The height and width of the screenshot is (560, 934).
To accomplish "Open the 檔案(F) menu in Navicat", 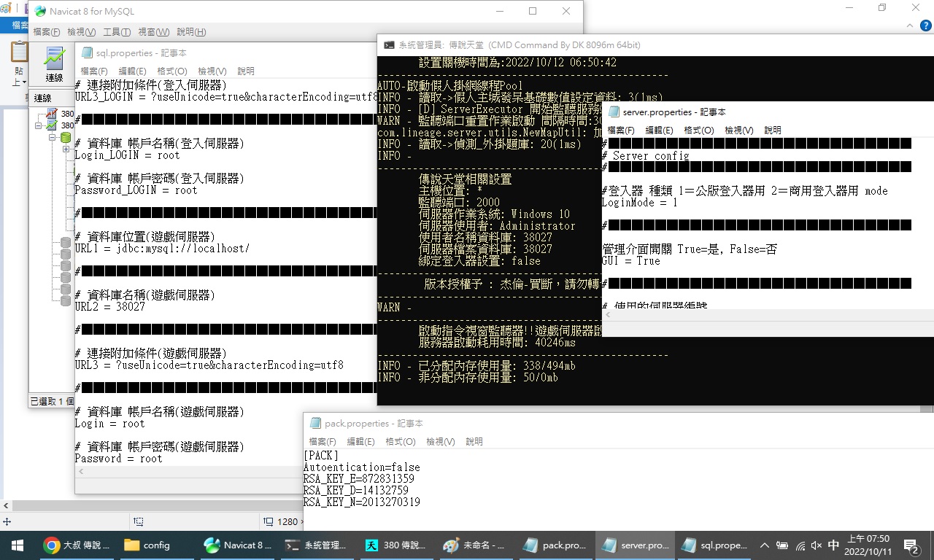I will coord(47,32).
